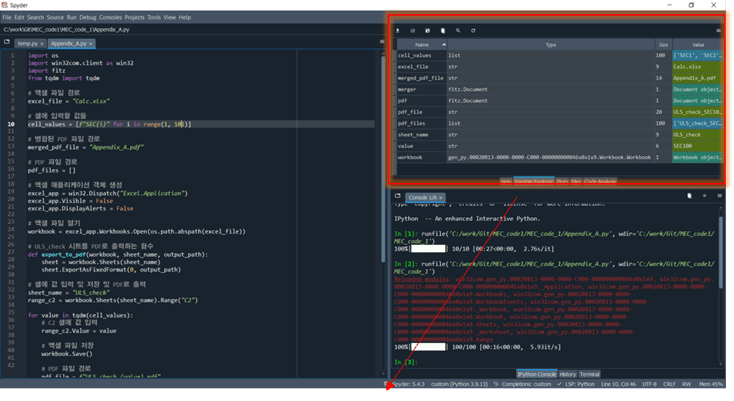Screen dimensions: 734x401
Task: Click the clear console page icon
Action: [690, 196]
